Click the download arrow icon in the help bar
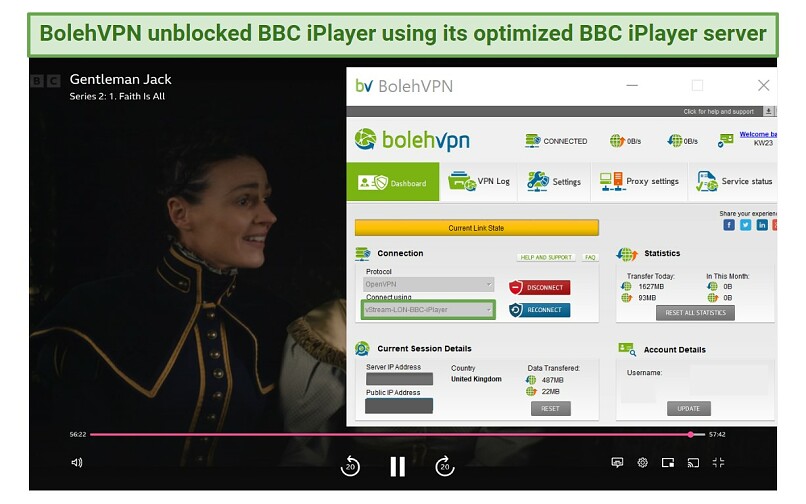The width and height of the screenshot is (806, 504). pyautogui.click(x=768, y=111)
